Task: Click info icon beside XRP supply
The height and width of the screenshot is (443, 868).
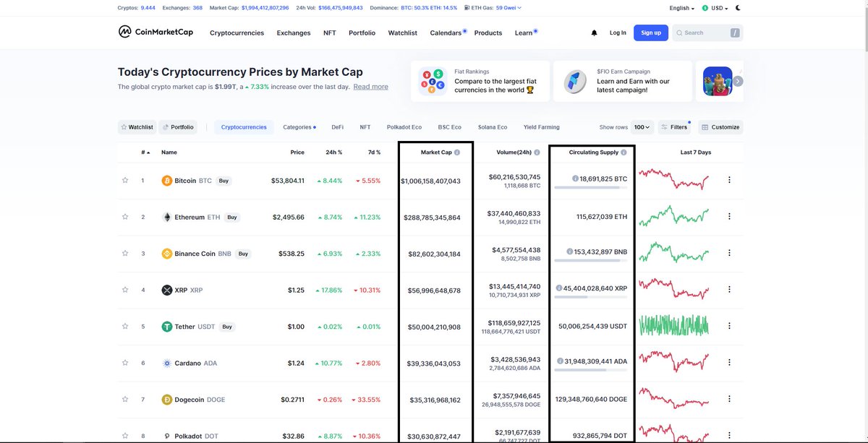Action: [x=559, y=288]
